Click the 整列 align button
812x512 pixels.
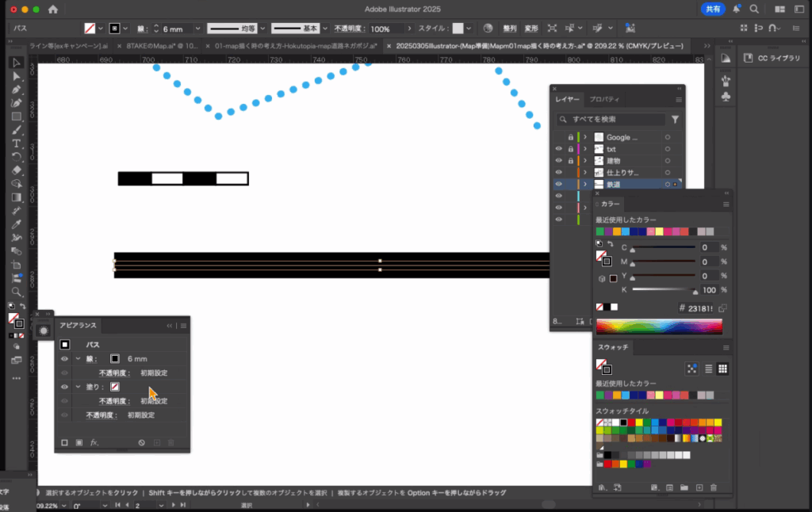(510, 29)
